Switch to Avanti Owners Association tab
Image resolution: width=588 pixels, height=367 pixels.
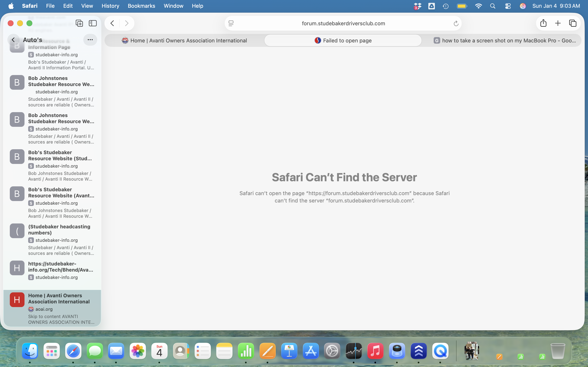tap(185, 41)
